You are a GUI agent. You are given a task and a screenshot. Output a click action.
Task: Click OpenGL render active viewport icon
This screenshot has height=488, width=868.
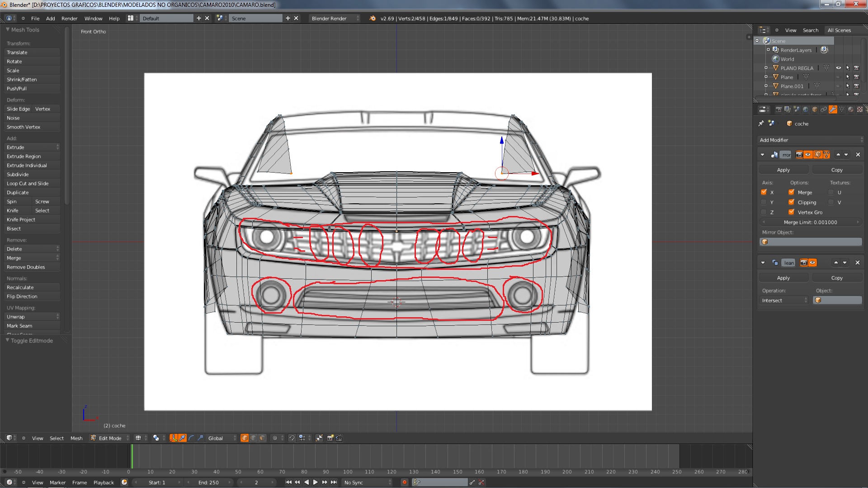(x=330, y=438)
